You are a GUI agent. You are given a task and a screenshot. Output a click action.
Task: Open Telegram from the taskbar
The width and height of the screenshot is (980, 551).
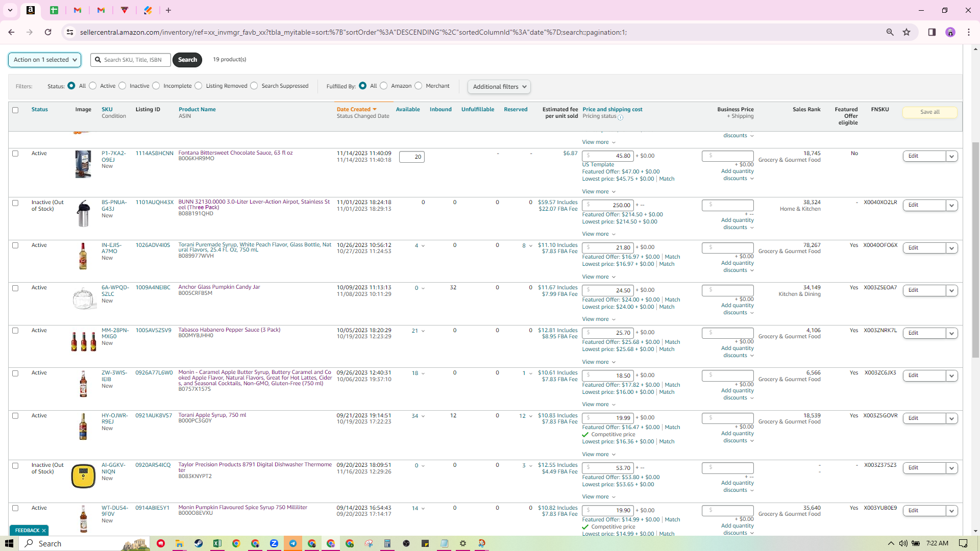[293, 543]
